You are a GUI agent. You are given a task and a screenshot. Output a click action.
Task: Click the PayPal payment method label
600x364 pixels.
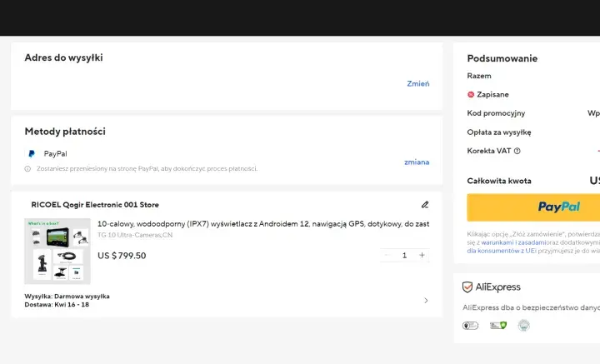(x=56, y=154)
